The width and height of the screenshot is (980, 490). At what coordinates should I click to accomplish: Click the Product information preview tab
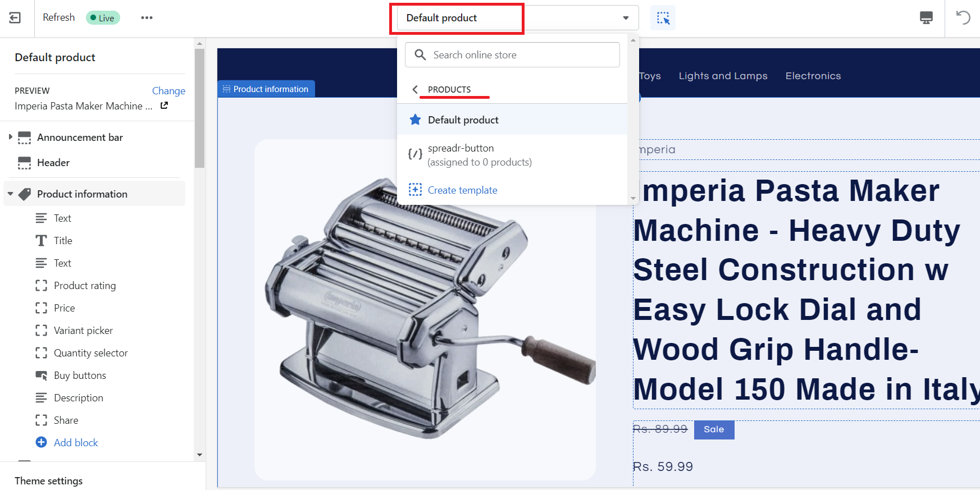[x=266, y=89]
